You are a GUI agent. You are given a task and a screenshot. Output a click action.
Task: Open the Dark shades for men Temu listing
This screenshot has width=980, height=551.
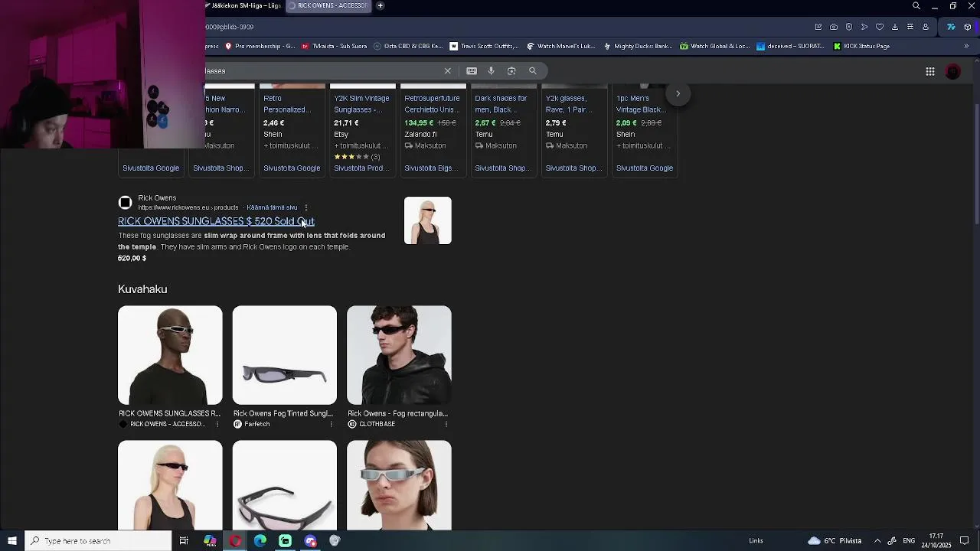504,130
